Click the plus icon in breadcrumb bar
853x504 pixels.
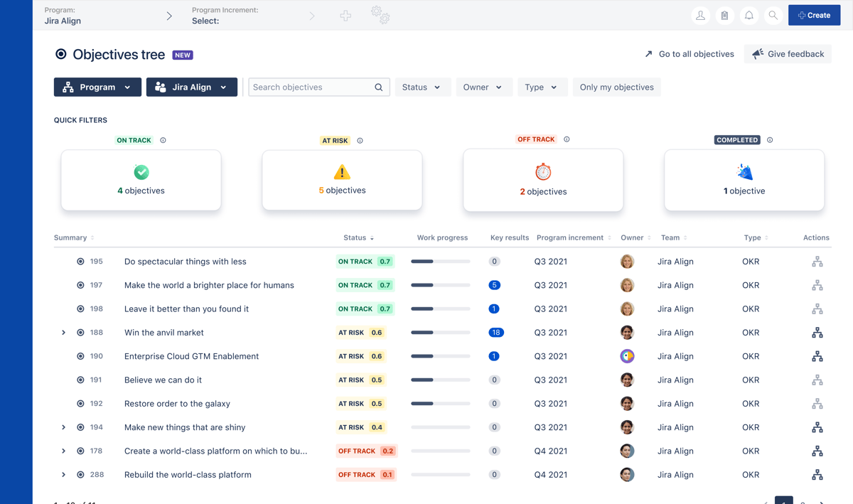point(345,15)
